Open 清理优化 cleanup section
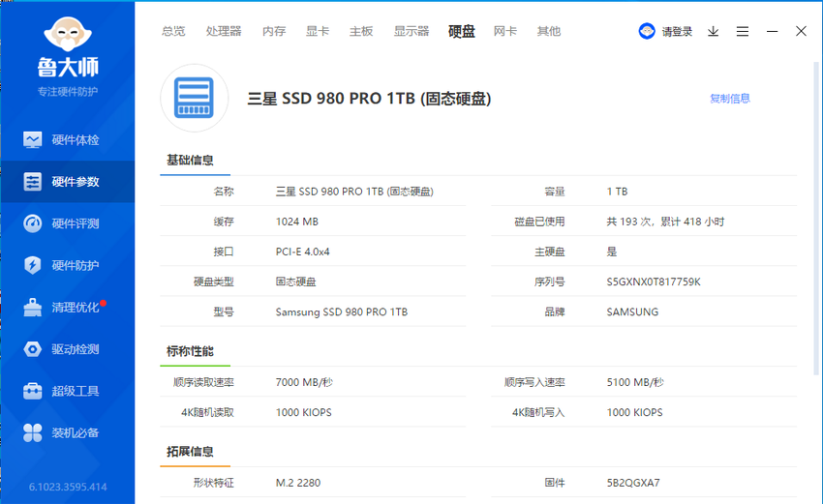Image resolution: width=823 pixels, height=504 pixels. [67, 308]
